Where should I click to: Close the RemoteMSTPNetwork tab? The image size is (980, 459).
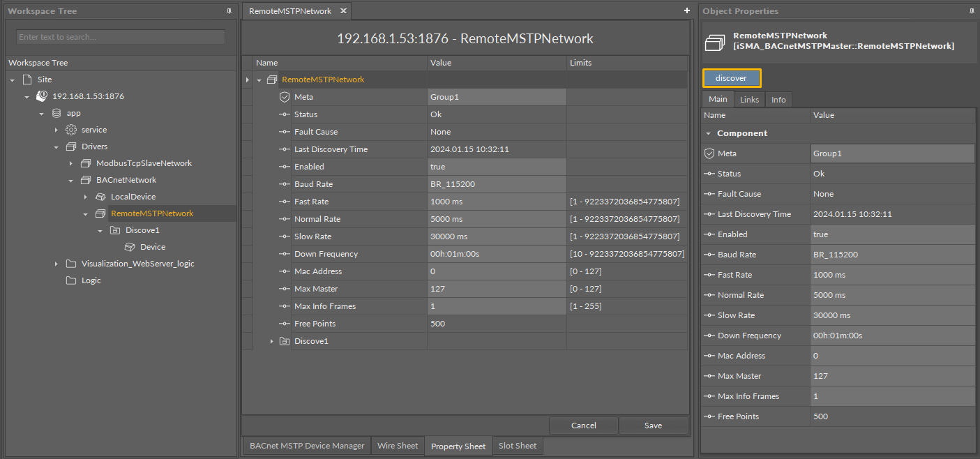(x=343, y=11)
